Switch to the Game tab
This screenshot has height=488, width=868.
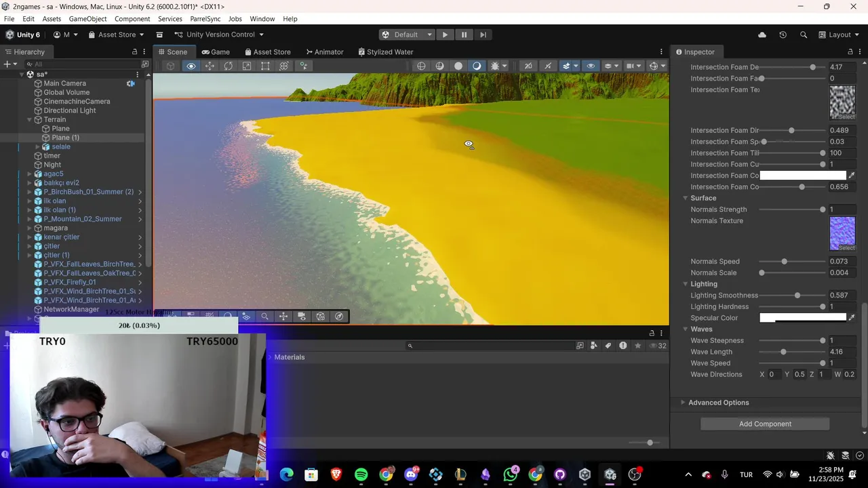pyautogui.click(x=216, y=52)
